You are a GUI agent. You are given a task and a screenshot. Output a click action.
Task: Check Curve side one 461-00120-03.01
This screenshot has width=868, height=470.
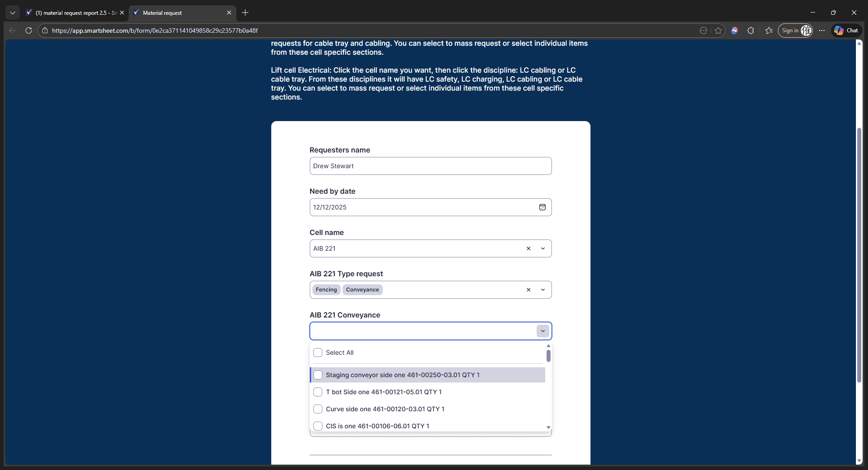[x=318, y=409]
